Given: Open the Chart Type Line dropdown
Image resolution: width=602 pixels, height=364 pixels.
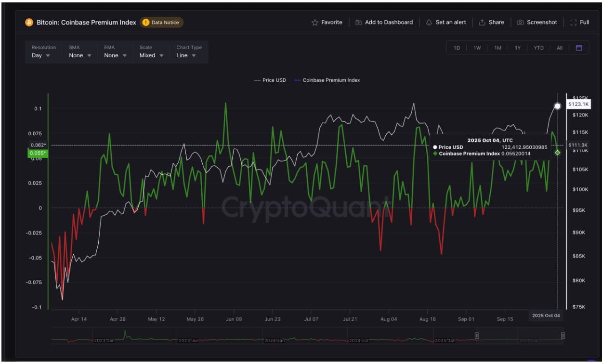Looking at the screenshot, I should point(186,55).
